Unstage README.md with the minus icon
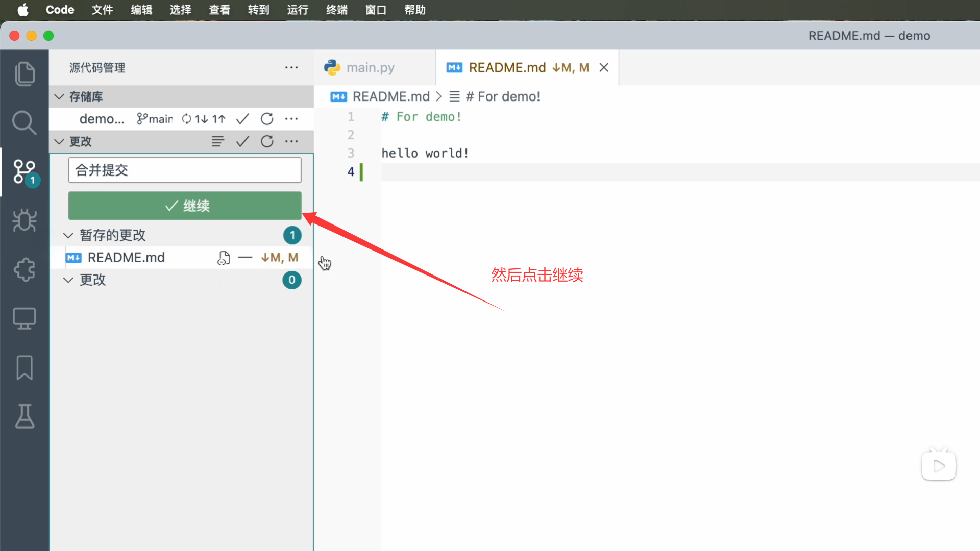Viewport: 980px width, 551px height. [x=245, y=258]
